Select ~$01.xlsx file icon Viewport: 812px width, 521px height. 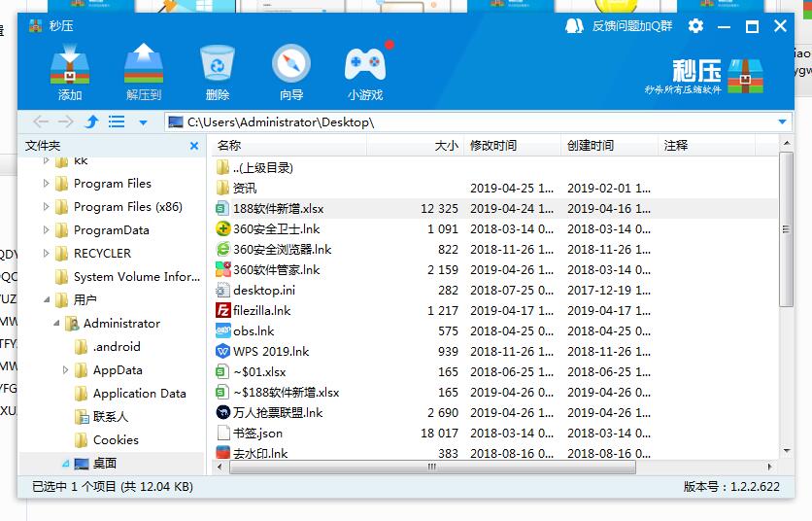coord(222,371)
